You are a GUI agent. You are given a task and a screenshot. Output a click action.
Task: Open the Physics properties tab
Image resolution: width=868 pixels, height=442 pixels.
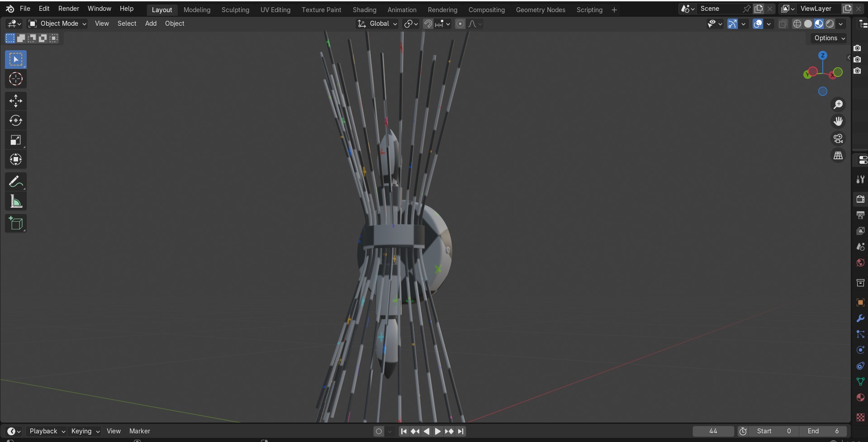pos(860,350)
